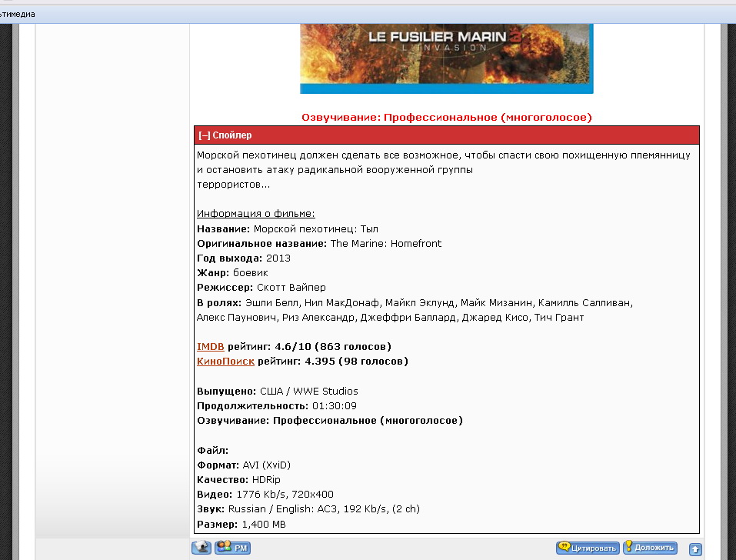Click the КиноПоиск score "4.395 (98 голосов)"
Image resolution: width=736 pixels, height=560 pixels.
pyautogui.click(x=356, y=361)
